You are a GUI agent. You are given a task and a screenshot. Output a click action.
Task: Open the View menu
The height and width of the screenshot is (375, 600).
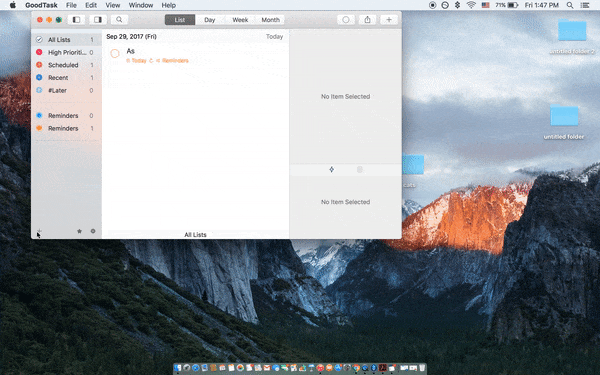[112, 5]
